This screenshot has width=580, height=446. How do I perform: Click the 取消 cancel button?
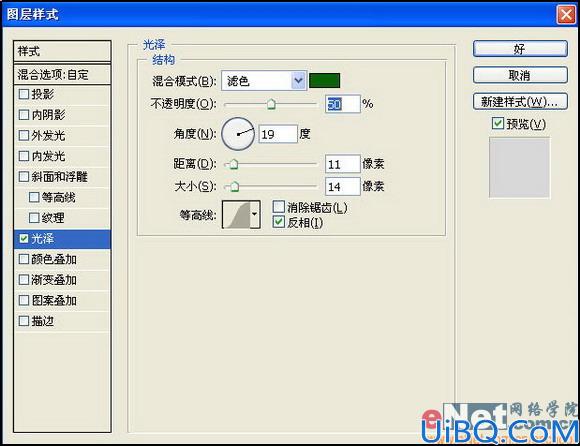pyautogui.click(x=520, y=75)
